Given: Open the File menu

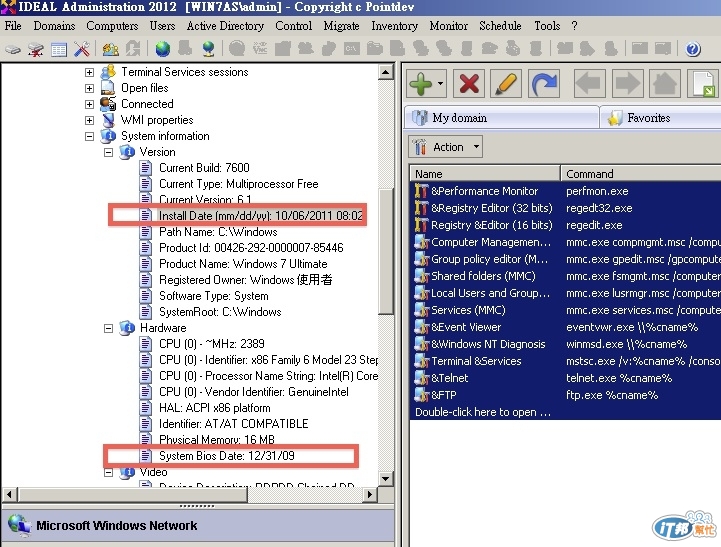Looking at the screenshot, I should click(x=13, y=26).
